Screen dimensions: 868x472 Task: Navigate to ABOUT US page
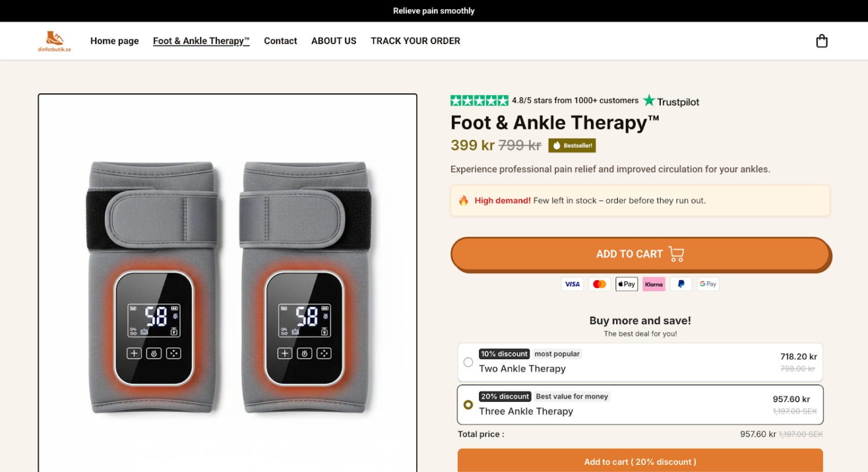[334, 41]
